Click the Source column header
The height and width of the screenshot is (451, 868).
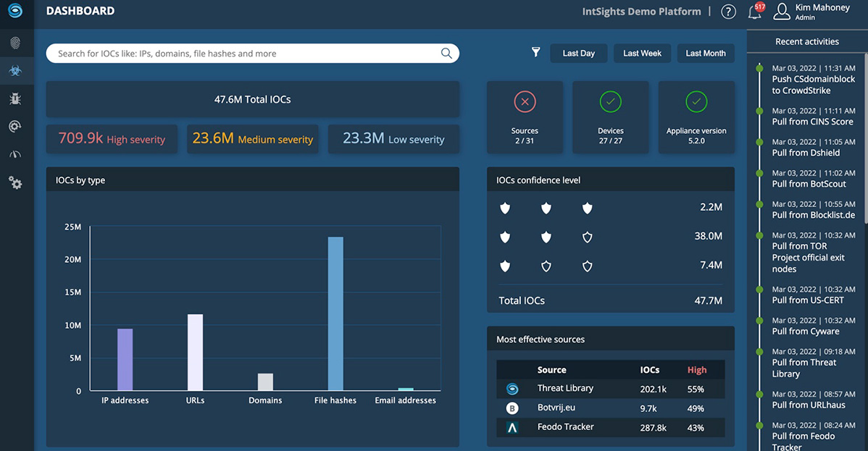[x=552, y=370]
